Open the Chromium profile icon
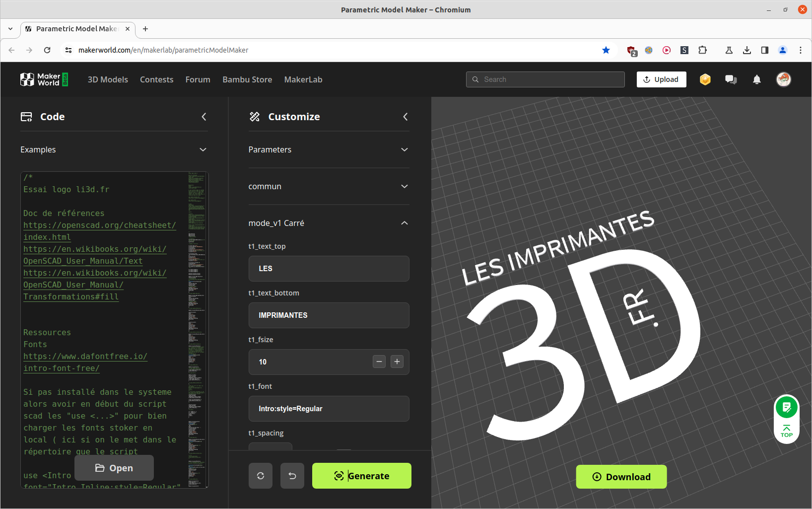Viewport: 812px width, 509px height. (783, 50)
